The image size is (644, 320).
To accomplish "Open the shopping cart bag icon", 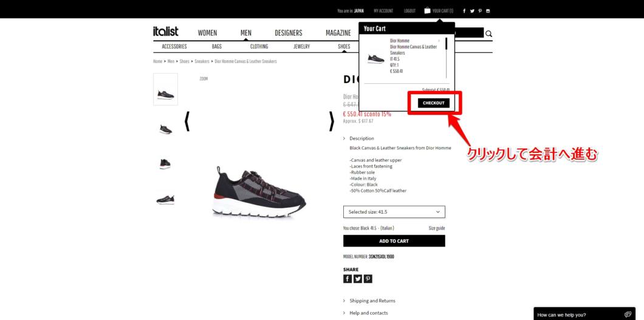I will (x=427, y=11).
